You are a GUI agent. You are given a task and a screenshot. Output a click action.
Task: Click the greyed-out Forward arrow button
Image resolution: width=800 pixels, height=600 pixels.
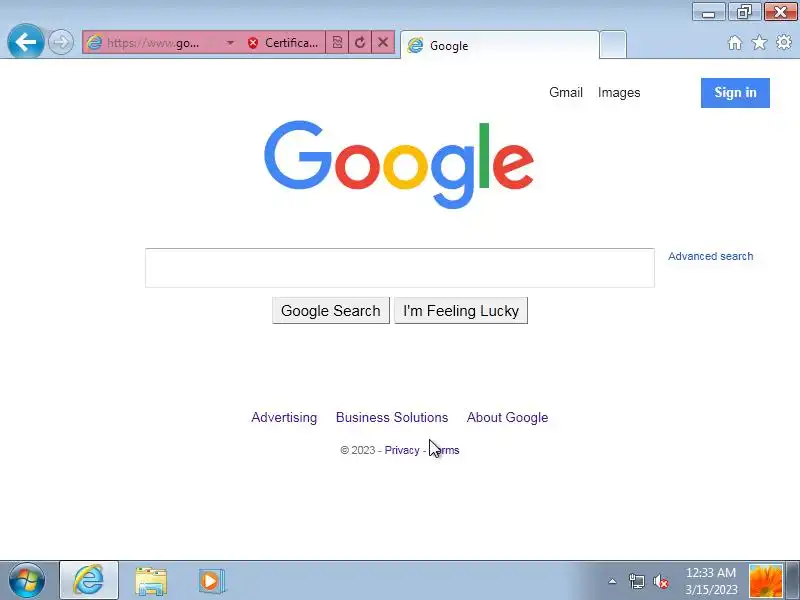coord(61,42)
